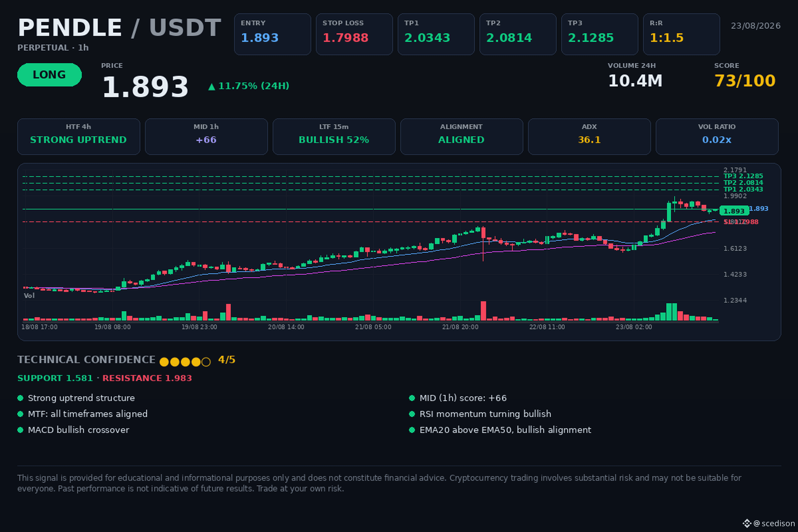Click the R:R 1:1.5 card
Image resolution: width=798 pixels, height=532 pixels.
coord(681,34)
